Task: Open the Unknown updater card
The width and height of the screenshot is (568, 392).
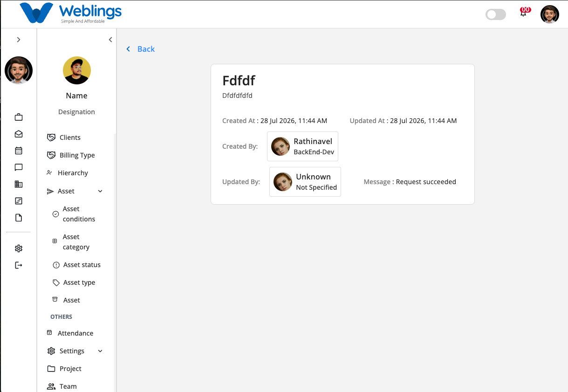Action: (305, 182)
